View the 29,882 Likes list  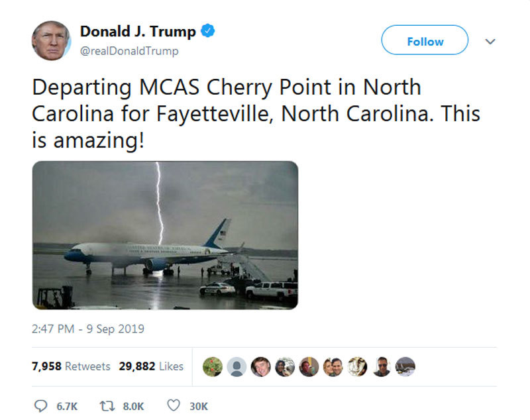click(151, 366)
